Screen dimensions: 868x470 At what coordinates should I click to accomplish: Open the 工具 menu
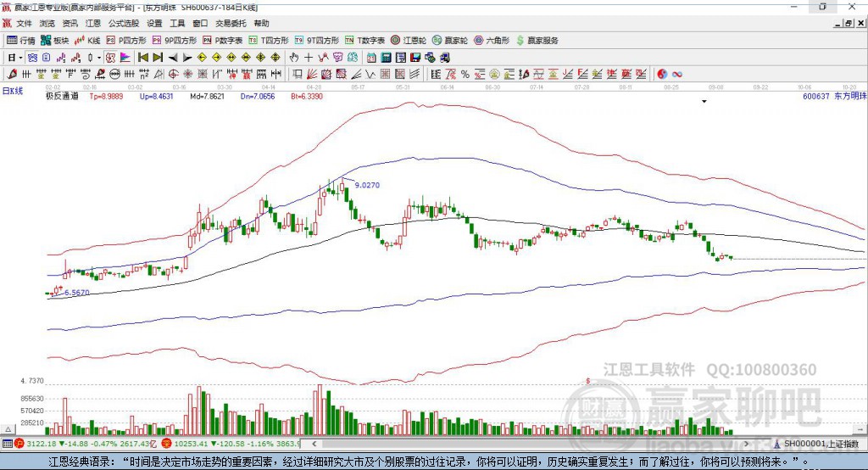pos(177,23)
